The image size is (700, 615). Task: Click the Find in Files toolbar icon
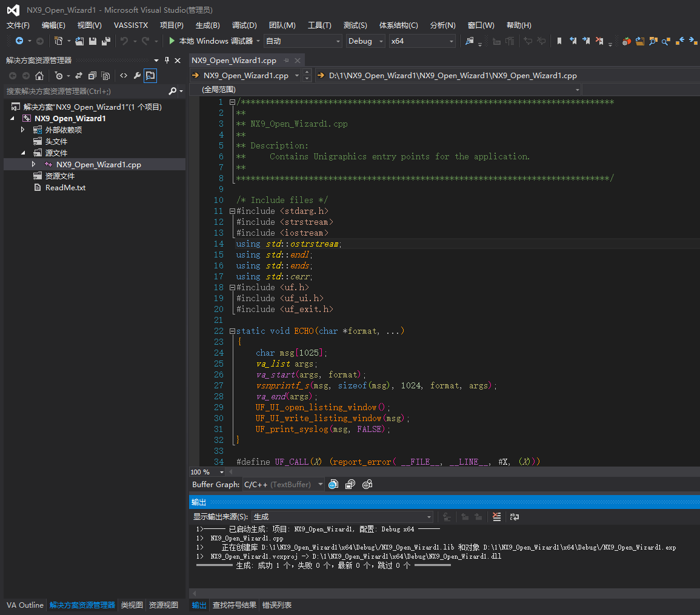(470, 41)
